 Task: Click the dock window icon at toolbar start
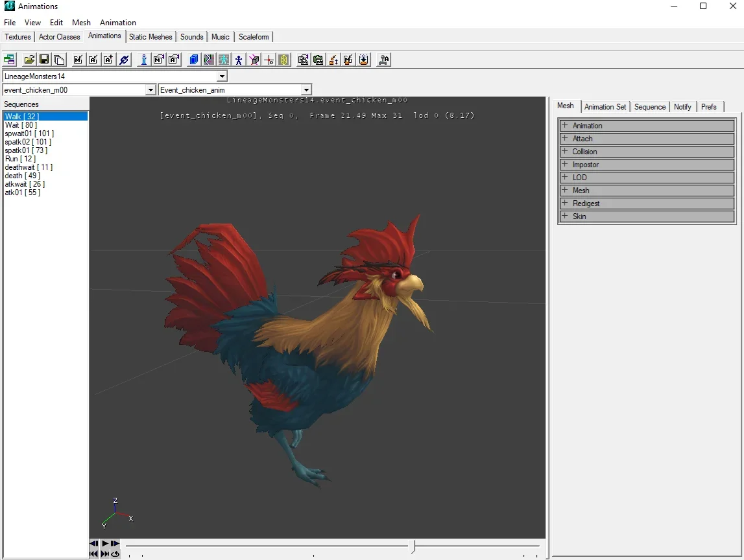tap(9, 60)
